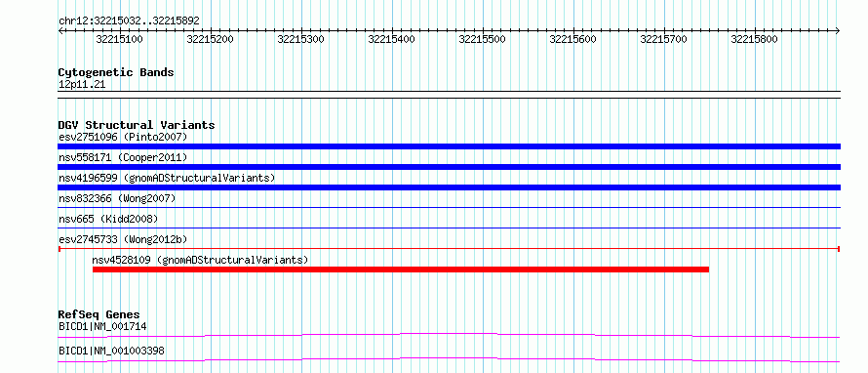Click the 12p11.21 cytogenetic band label
Screen dimensions: 868x373
(82, 85)
